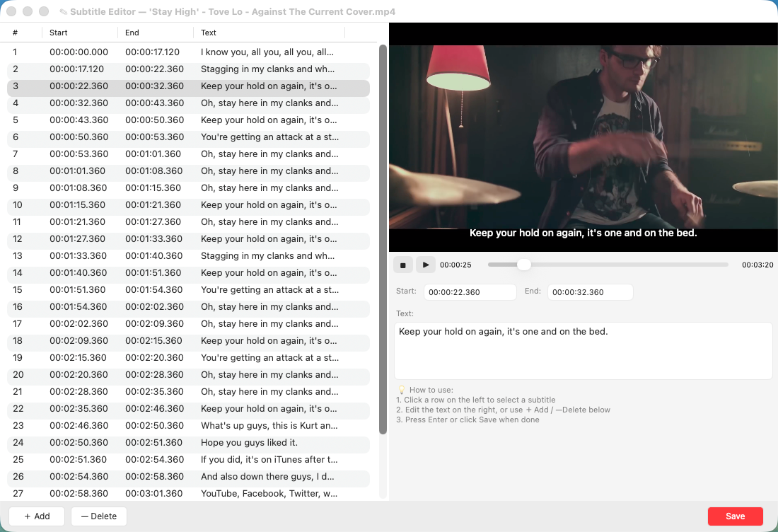The image size is (778, 532).
Task: Click the playback progress slider knob
Action: click(523, 265)
